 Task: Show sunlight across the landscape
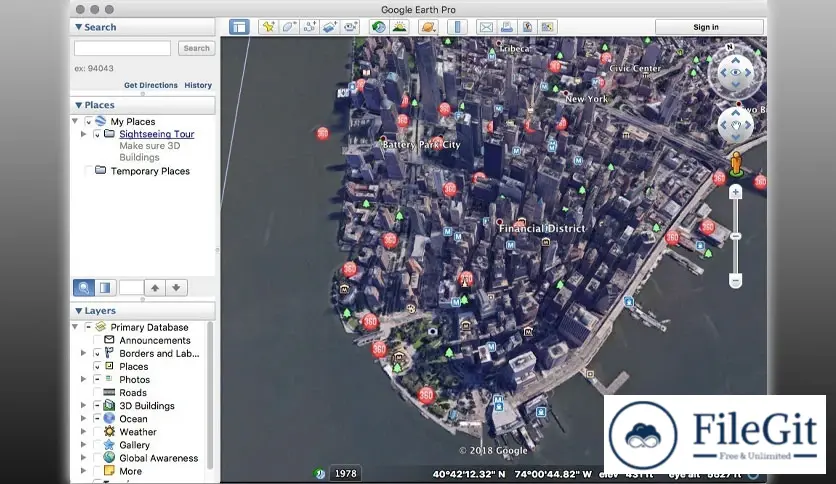point(399,27)
